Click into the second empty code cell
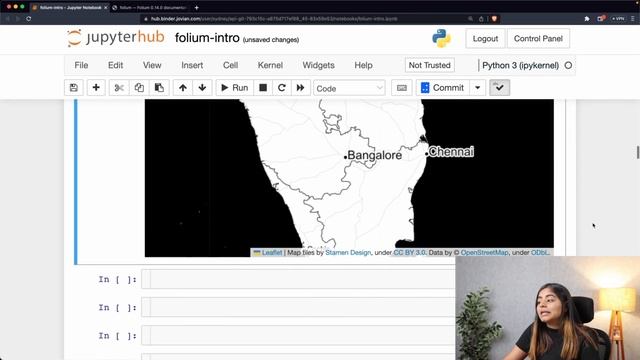The height and width of the screenshot is (360, 640). [298, 307]
